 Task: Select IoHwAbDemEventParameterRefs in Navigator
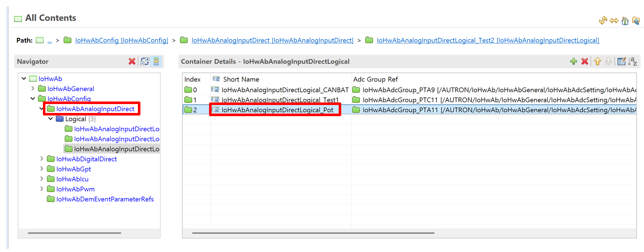click(x=105, y=199)
